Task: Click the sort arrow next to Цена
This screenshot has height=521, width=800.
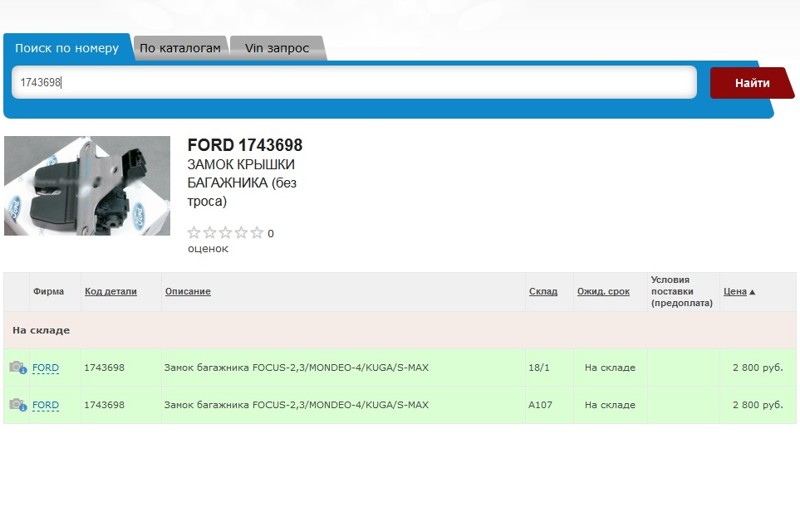Action: pos(752,292)
